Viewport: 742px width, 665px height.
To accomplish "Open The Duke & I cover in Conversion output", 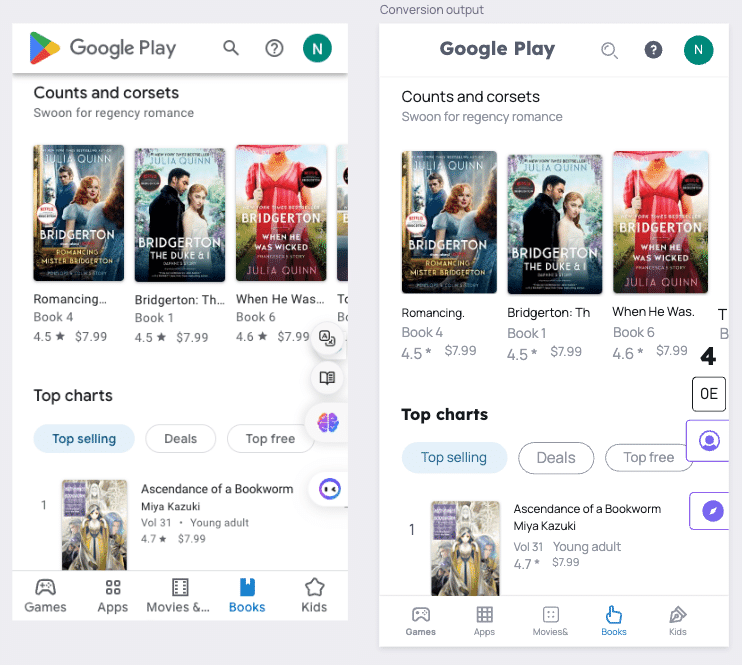I will click(555, 224).
